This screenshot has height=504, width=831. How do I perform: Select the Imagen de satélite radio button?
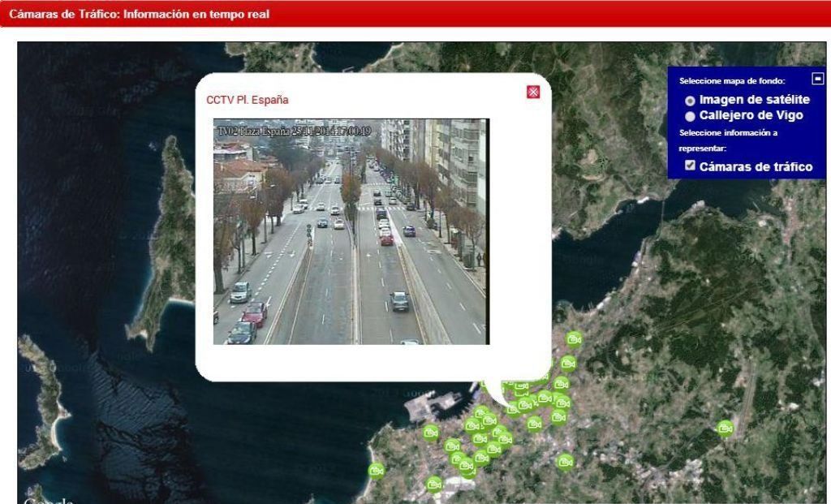tap(690, 101)
